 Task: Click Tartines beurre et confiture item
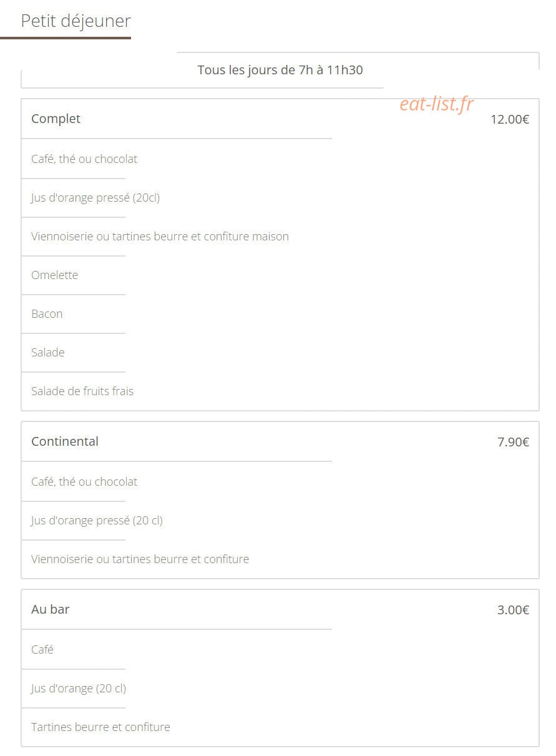(x=100, y=727)
